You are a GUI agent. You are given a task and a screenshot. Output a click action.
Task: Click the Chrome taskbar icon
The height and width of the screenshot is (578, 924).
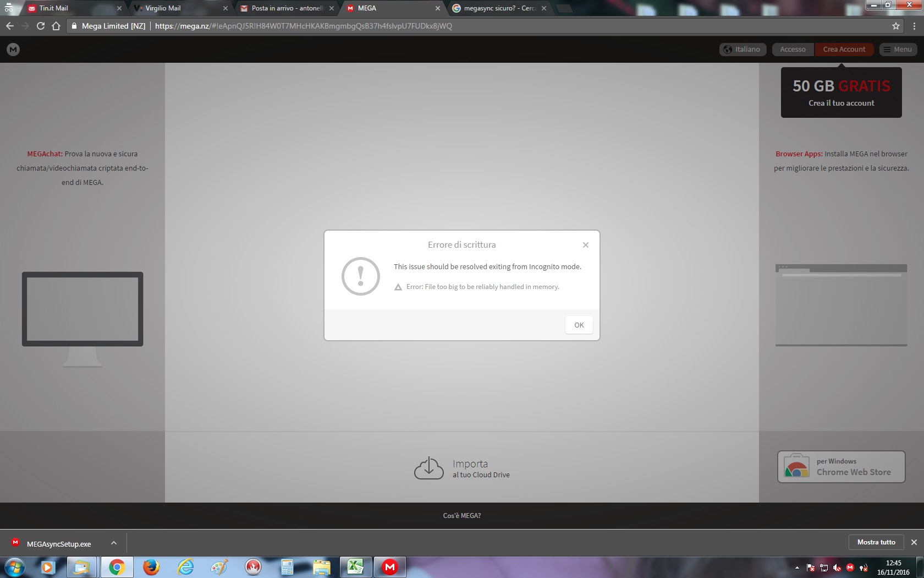pyautogui.click(x=117, y=567)
